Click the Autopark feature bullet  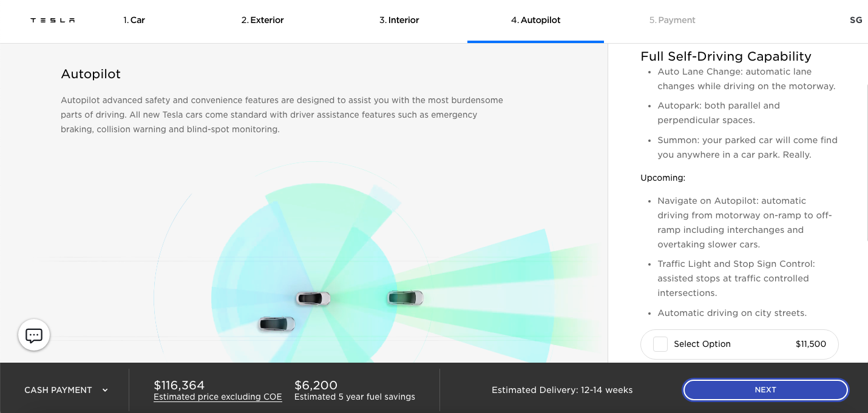click(x=719, y=113)
